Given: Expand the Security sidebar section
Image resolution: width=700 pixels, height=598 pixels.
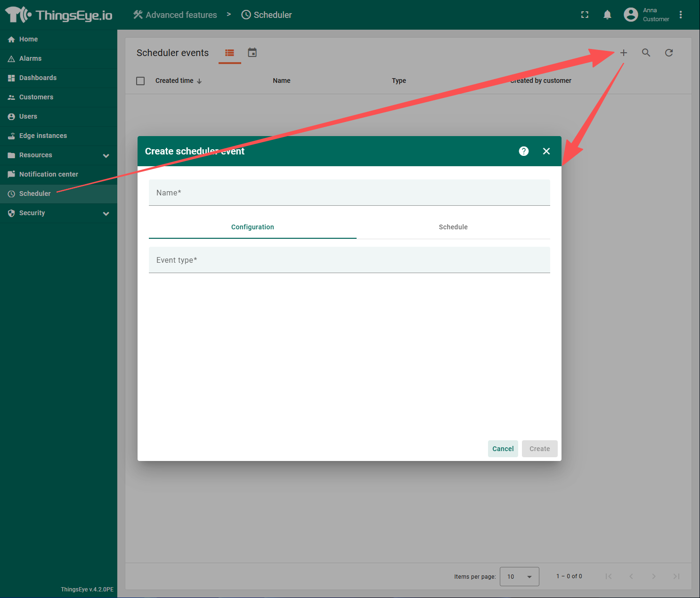Looking at the screenshot, I should [106, 213].
